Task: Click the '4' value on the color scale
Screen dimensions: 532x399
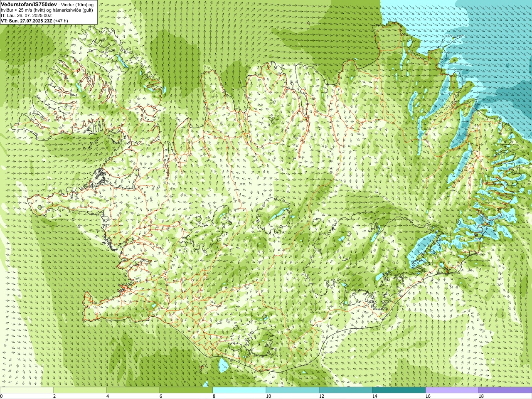Action: [108, 396]
